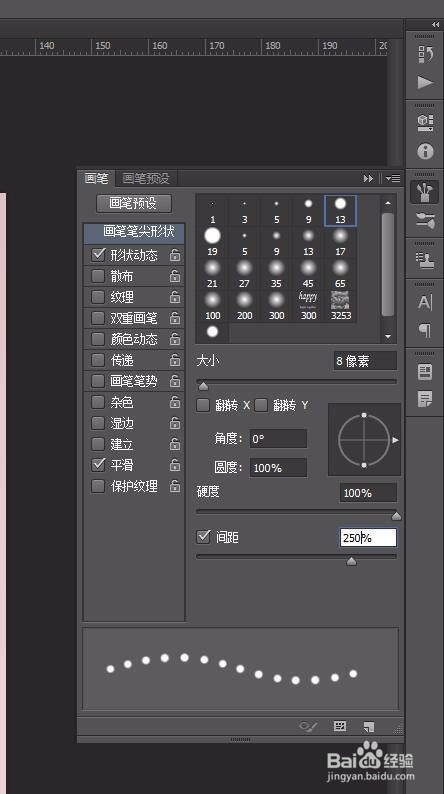Click the lock icon beside 湿边
This screenshot has width=444, height=794.
175,423
